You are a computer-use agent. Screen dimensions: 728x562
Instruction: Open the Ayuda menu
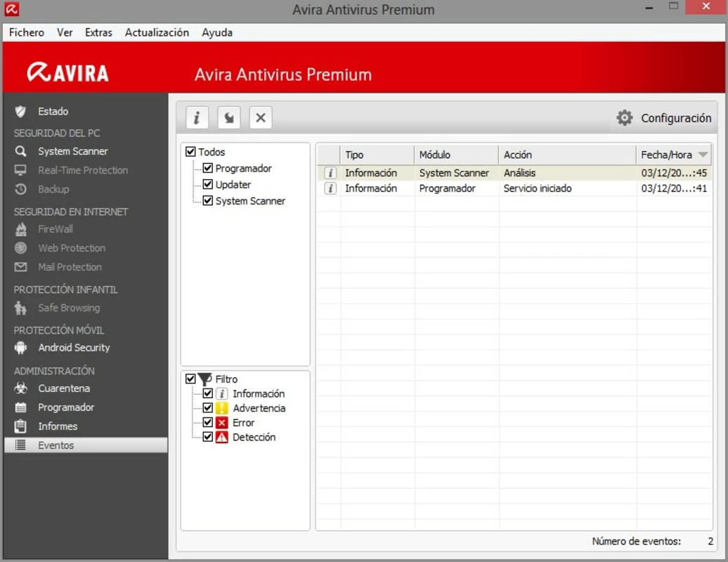pos(217,33)
